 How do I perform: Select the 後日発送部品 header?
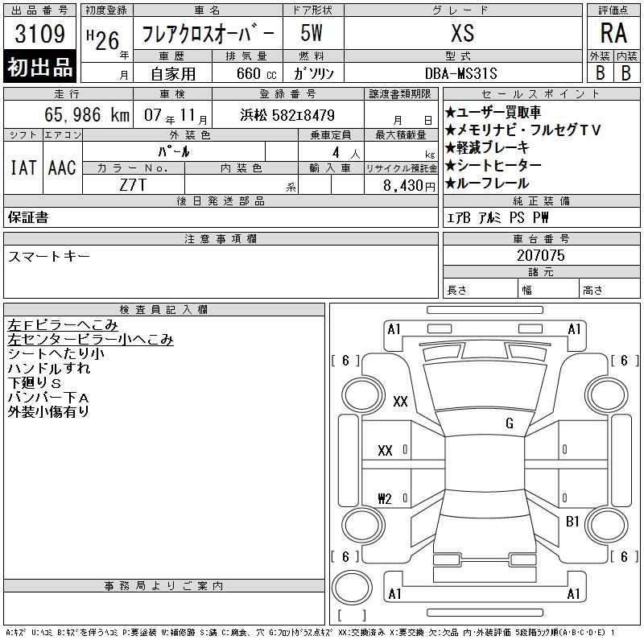[221, 201]
